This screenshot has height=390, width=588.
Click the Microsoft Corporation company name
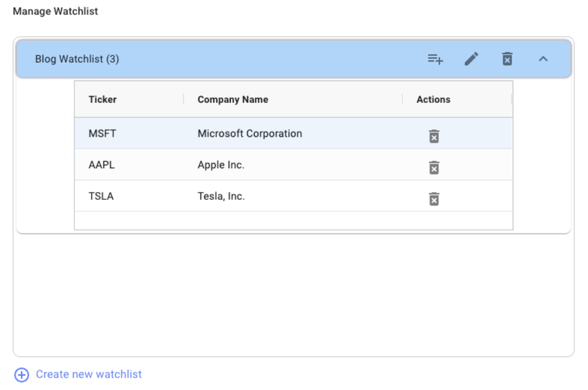point(249,134)
